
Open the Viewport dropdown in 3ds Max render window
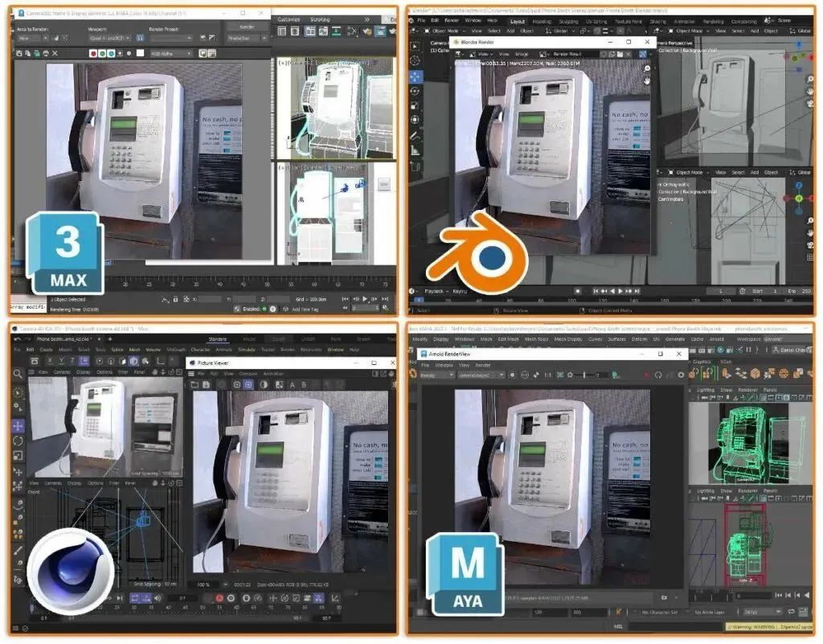click(x=111, y=39)
